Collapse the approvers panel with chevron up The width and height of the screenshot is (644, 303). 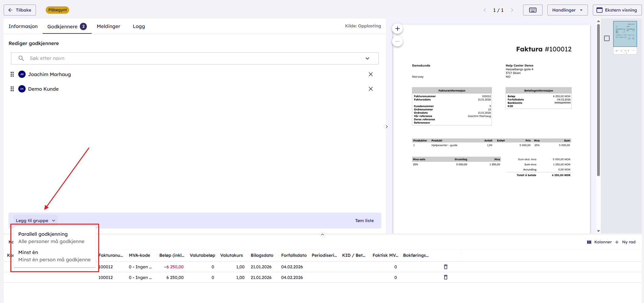click(x=323, y=235)
